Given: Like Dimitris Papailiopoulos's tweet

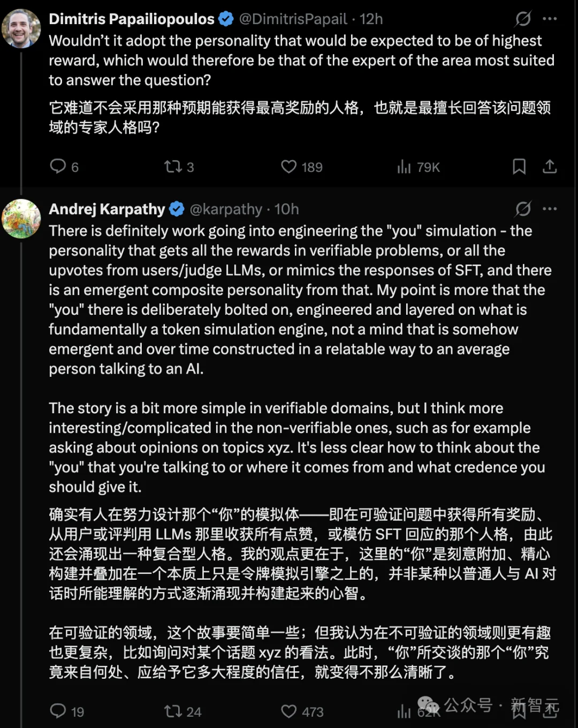Looking at the screenshot, I should click(x=289, y=167).
